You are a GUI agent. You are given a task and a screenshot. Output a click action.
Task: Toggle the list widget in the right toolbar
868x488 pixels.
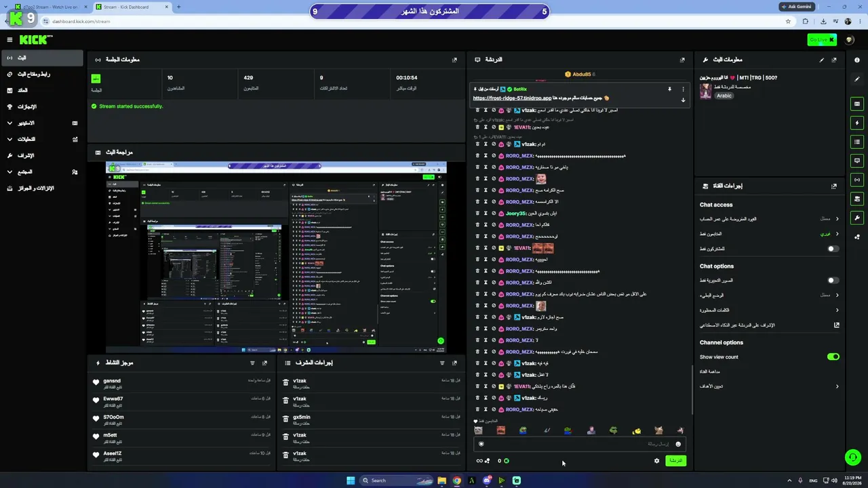point(857,142)
